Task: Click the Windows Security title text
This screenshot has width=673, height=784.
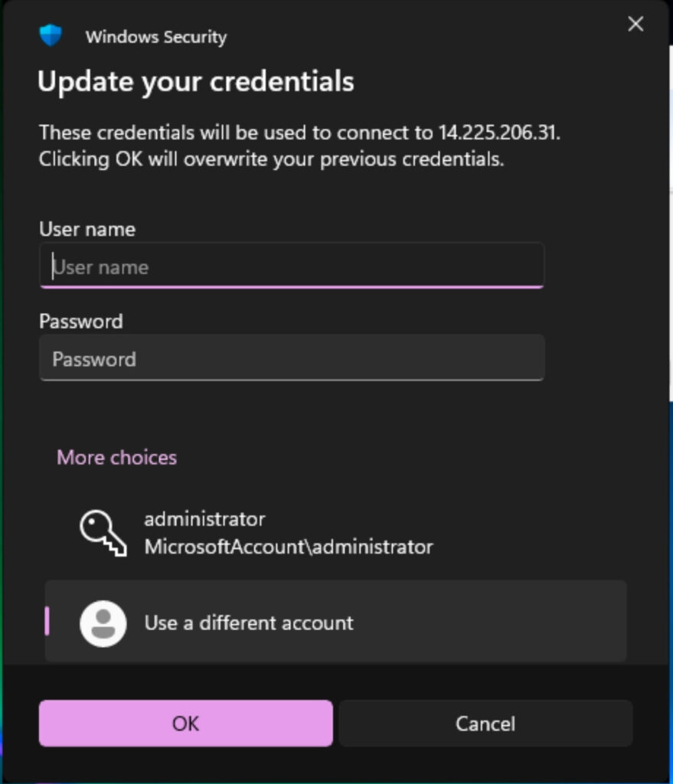Action: pyautogui.click(x=156, y=36)
